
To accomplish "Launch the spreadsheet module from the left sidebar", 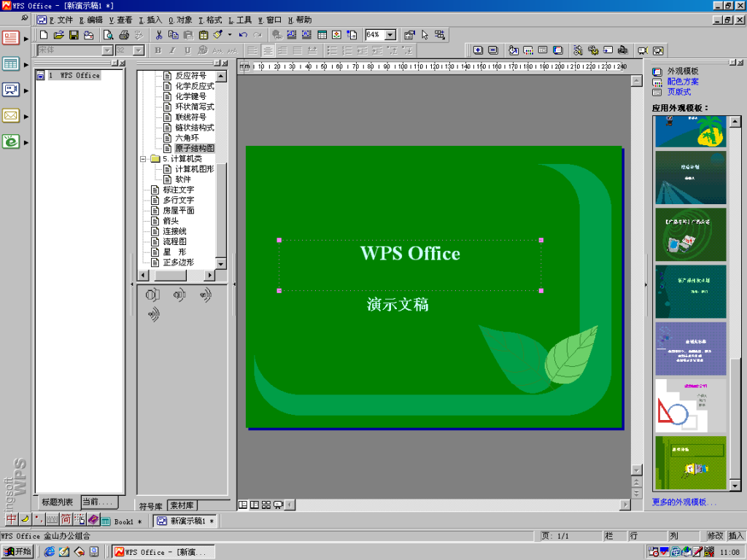I will point(10,64).
